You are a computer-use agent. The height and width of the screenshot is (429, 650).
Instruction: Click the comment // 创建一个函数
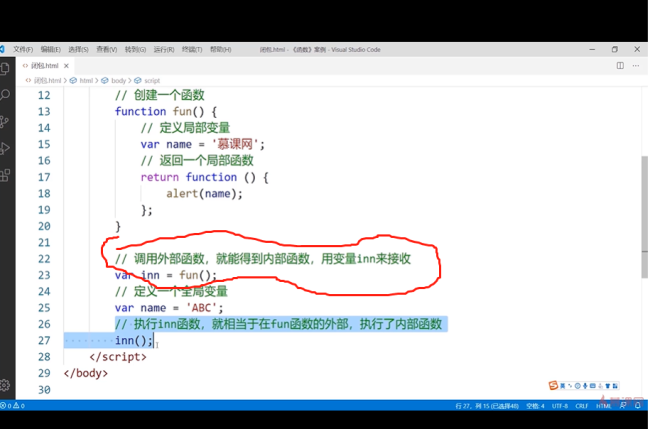click(x=160, y=95)
